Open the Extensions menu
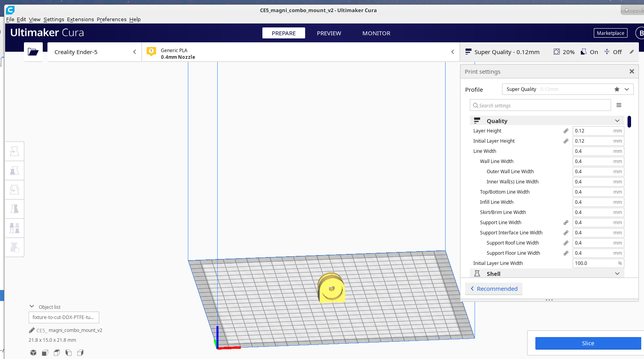644x359 pixels. pos(80,19)
